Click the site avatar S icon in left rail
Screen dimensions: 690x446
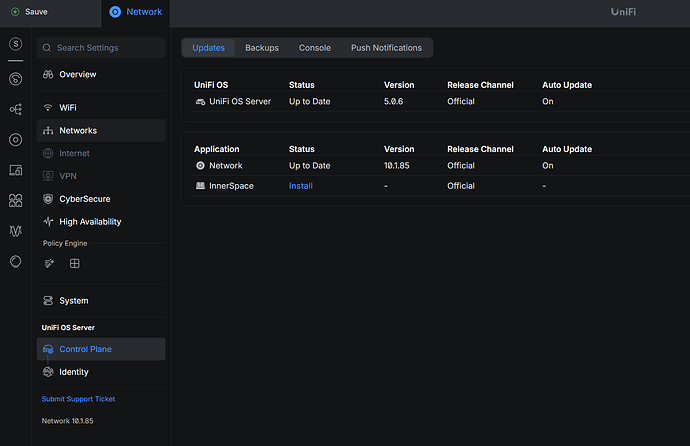pos(16,44)
